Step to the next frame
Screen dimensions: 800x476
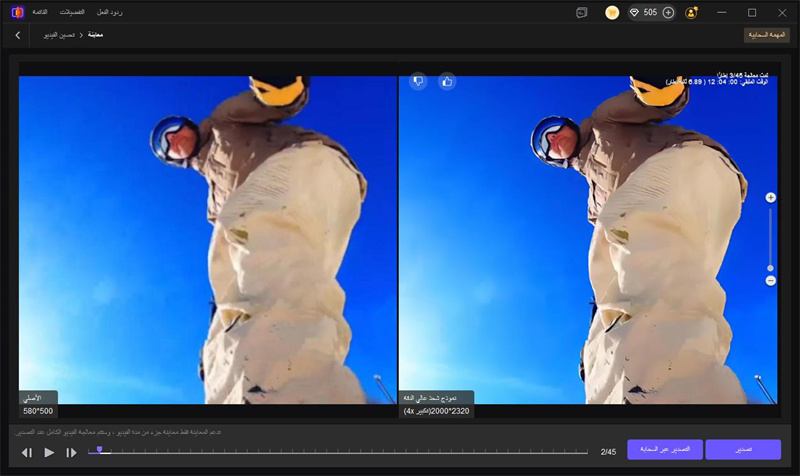coord(71,453)
